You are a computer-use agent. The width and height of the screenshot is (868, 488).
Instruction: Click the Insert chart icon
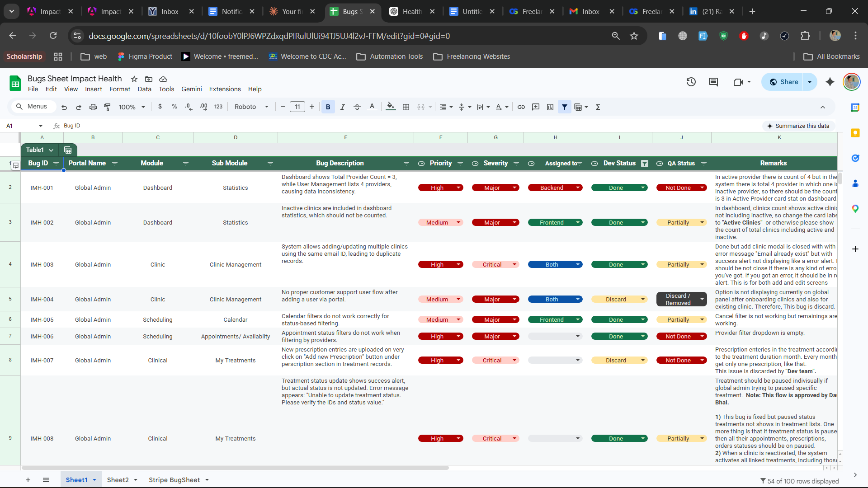pyautogui.click(x=550, y=107)
